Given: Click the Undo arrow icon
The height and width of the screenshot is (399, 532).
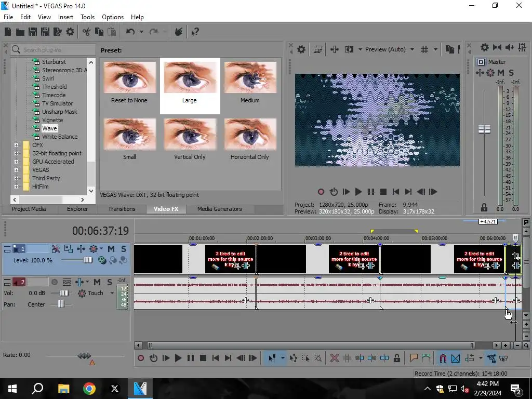Looking at the screenshot, I should (130, 32).
